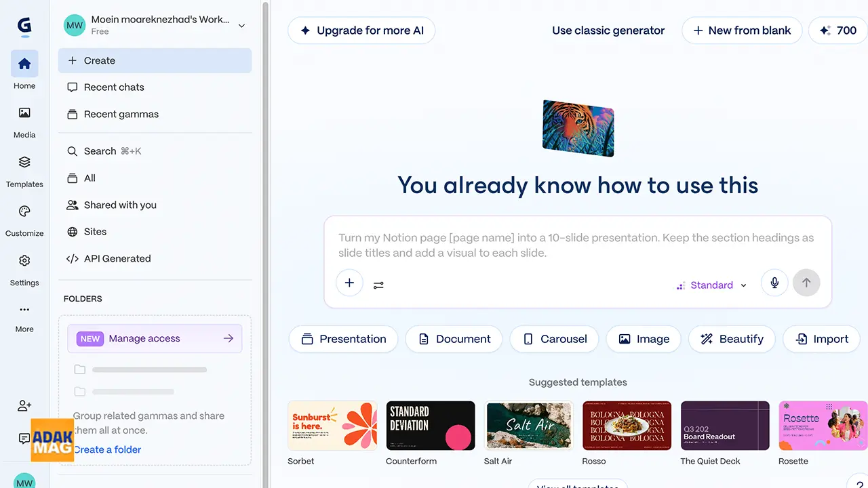Choose the Image format button
868x488 pixels.
pyautogui.click(x=644, y=339)
